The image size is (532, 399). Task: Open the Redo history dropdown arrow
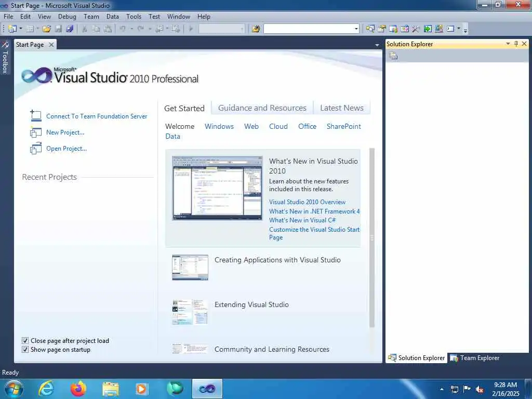tap(150, 29)
